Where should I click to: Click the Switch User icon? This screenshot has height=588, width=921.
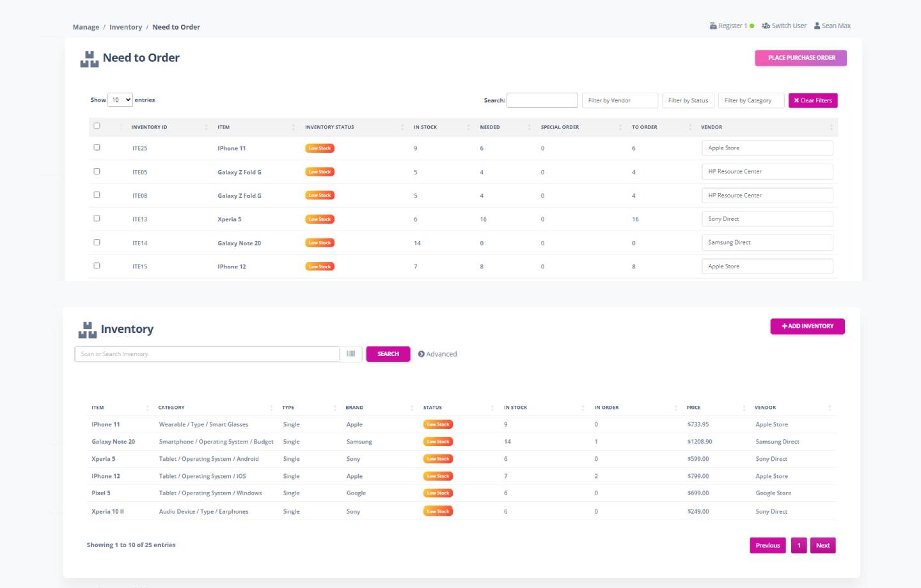(x=766, y=26)
